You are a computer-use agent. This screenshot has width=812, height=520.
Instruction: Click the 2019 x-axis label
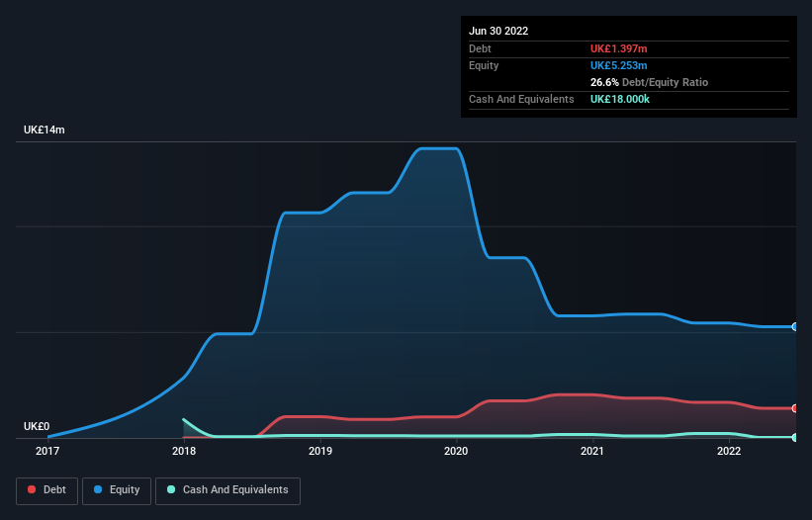[x=320, y=451]
